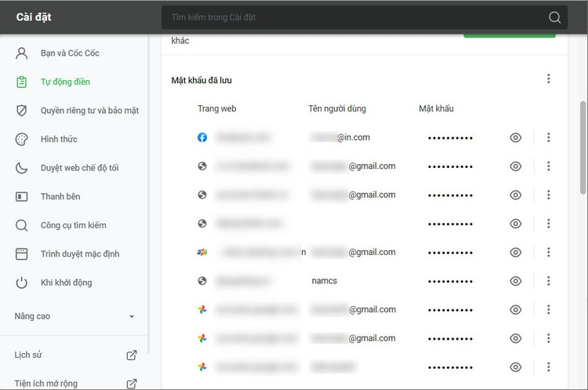Screen dimensions: 588x390
Task: Click the browser window icon for default browser
Action: point(22,254)
